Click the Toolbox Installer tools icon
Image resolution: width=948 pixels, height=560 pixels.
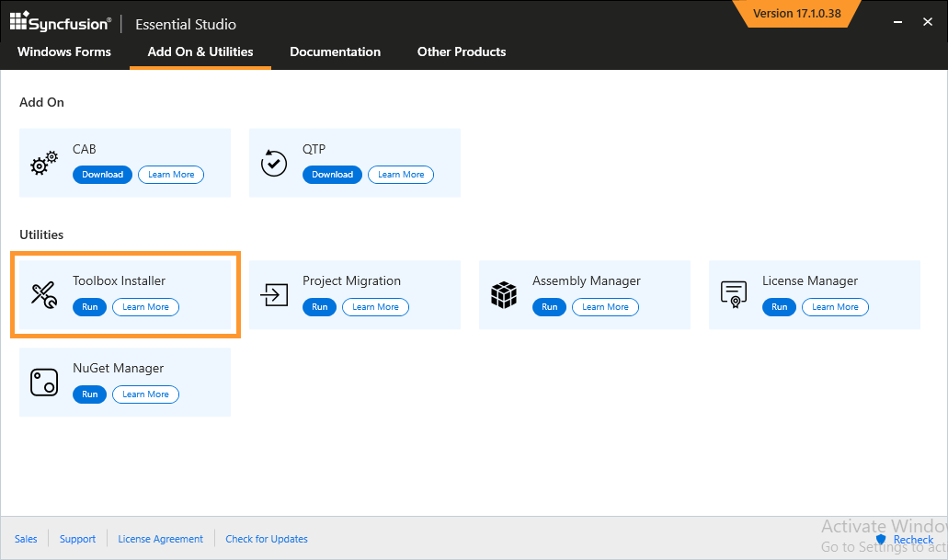coord(43,295)
